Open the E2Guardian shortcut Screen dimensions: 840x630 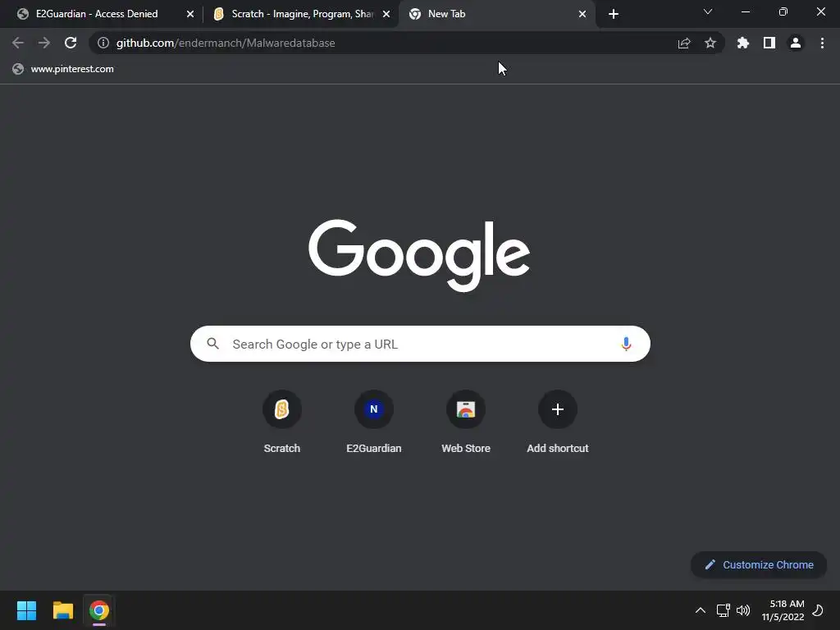tap(374, 422)
